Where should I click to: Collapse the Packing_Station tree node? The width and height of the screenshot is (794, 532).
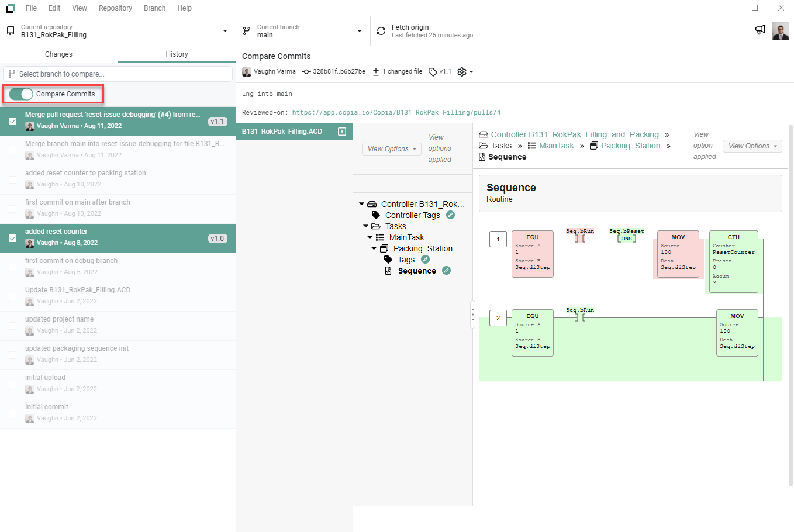click(x=373, y=248)
